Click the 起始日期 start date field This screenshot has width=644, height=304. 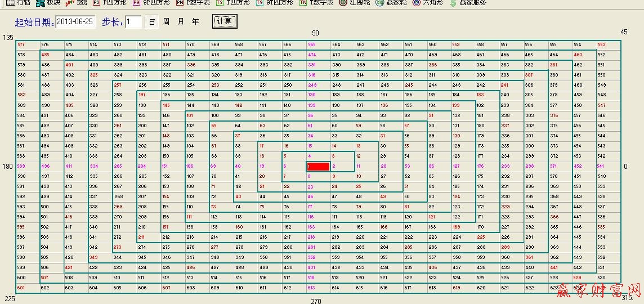click(x=77, y=22)
